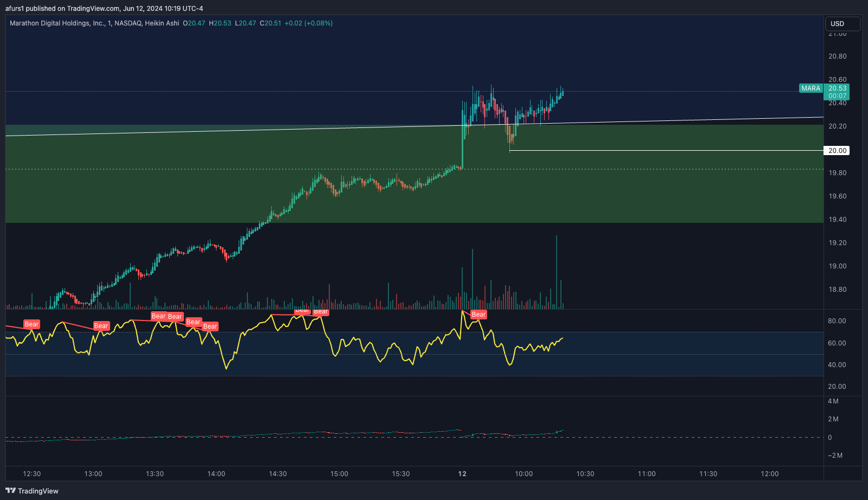Viewport: 868px width, 500px height.
Task: Click the 13:00 time axis label
Action: pyautogui.click(x=93, y=474)
